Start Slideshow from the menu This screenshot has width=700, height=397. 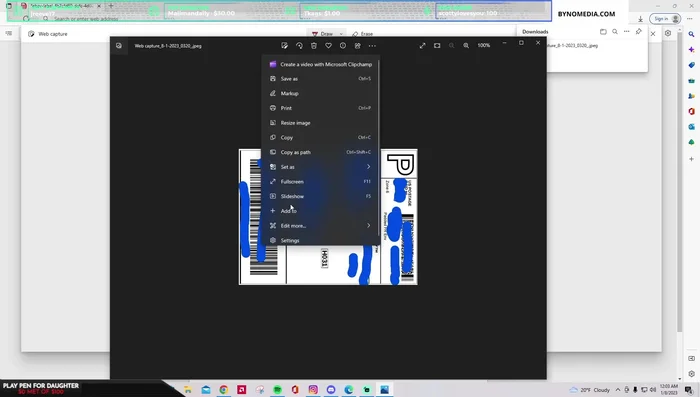(x=321, y=196)
